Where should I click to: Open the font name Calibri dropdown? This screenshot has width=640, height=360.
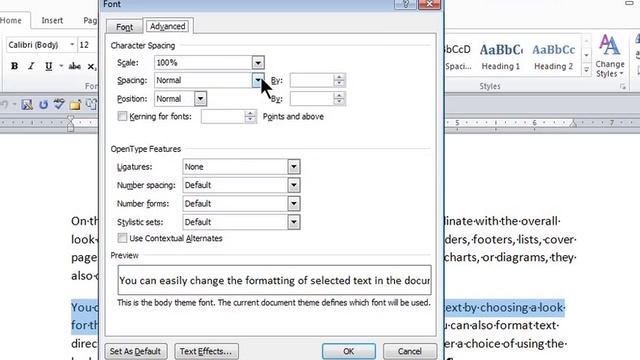72,44
